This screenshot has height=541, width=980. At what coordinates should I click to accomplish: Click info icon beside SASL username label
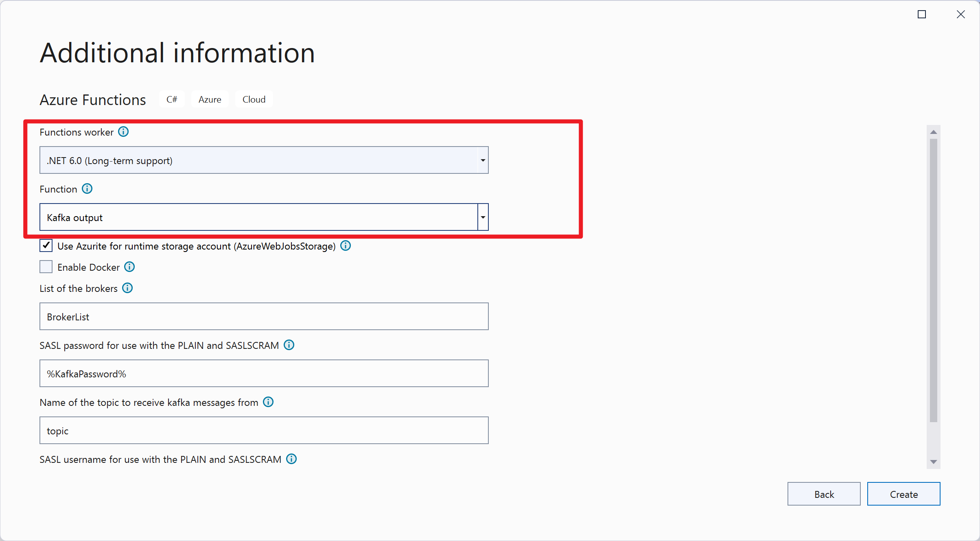(x=291, y=459)
